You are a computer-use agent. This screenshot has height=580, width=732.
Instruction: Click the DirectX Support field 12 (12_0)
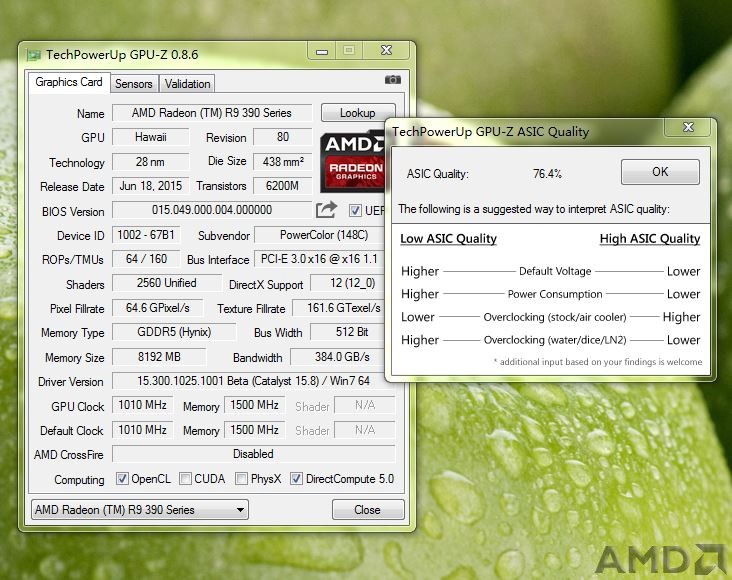348,283
